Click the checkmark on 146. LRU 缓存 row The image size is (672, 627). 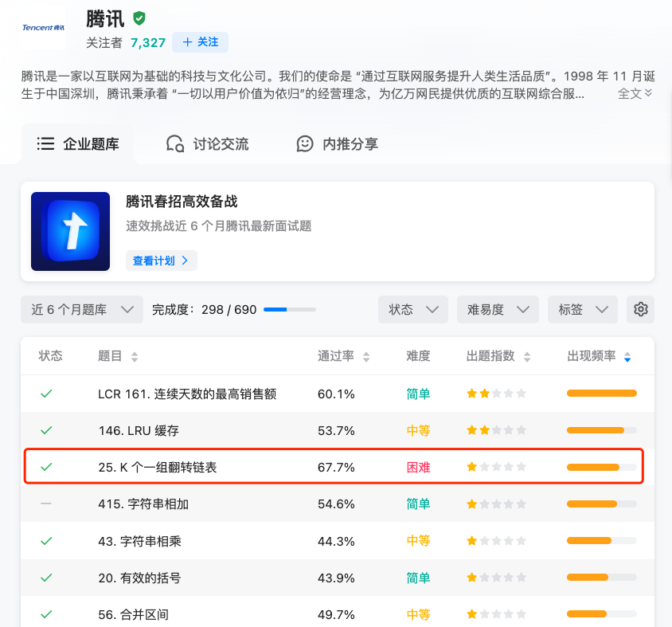46,430
